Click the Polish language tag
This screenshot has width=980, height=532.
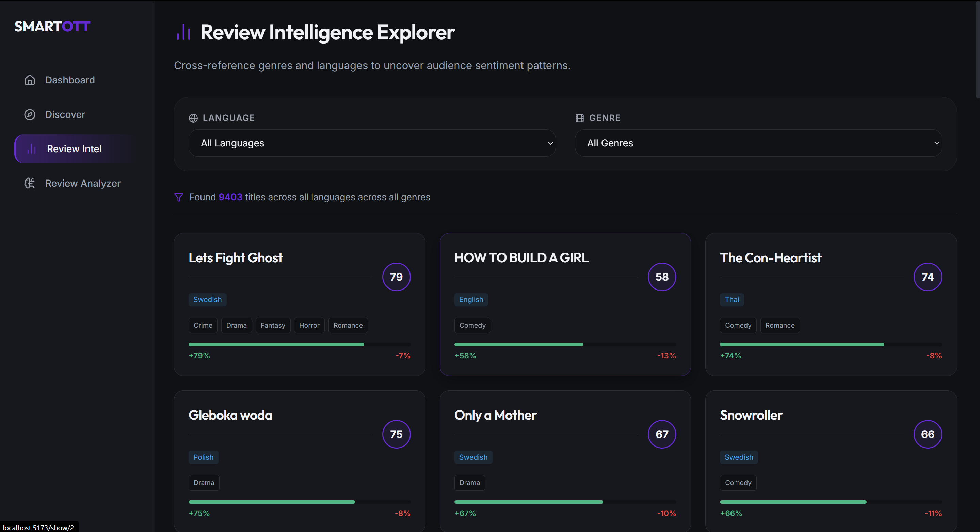[x=203, y=457]
